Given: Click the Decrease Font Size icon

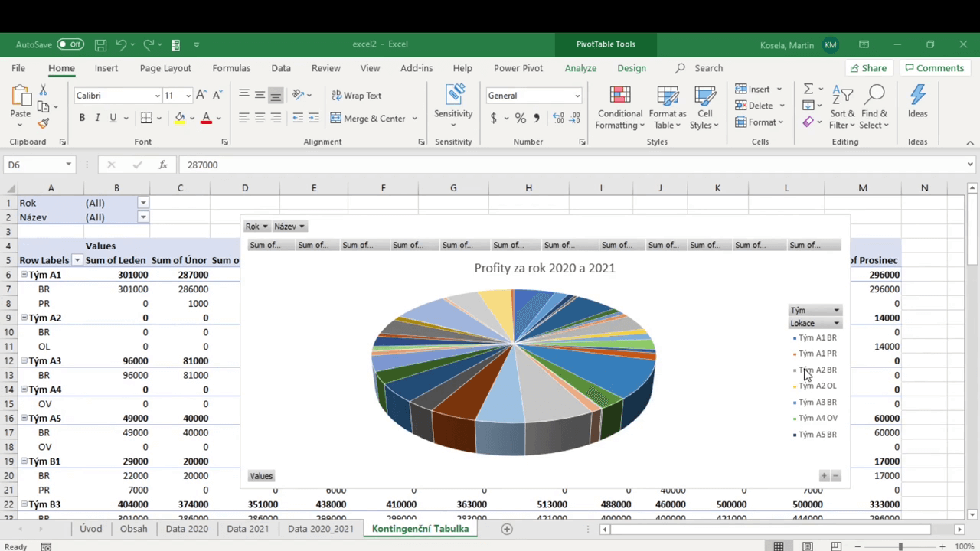Looking at the screenshot, I should pos(218,95).
